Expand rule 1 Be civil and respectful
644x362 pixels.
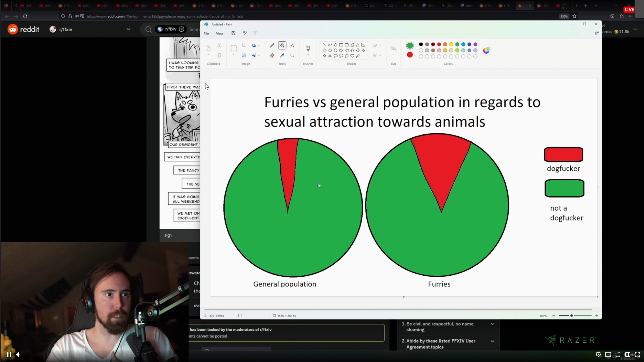point(492,324)
